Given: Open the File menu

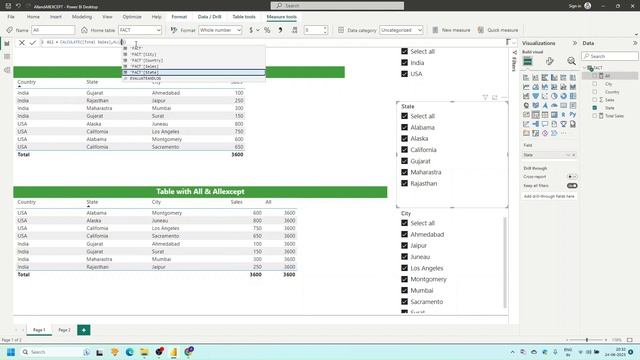Looking at the screenshot, I should 11,17.
